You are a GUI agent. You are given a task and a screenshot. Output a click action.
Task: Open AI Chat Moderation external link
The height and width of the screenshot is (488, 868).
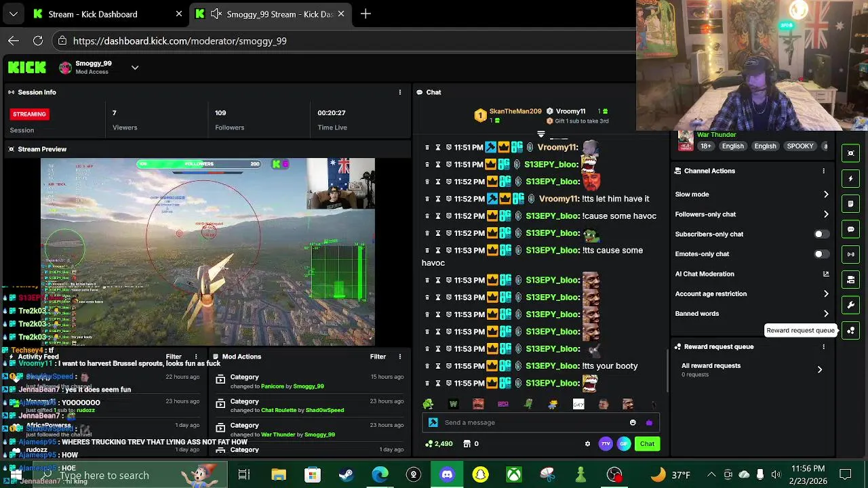pyautogui.click(x=826, y=274)
